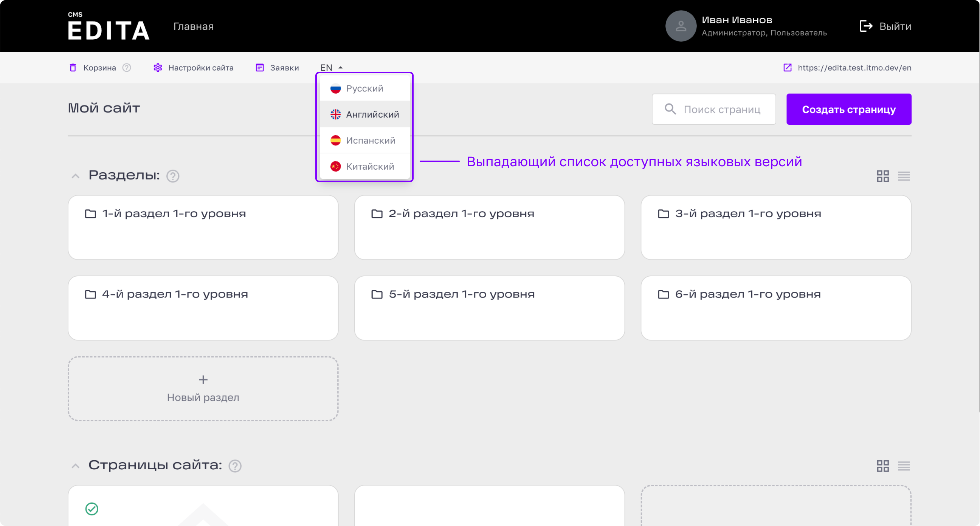Click the trash bin Корзина icon
The width and height of the screenshot is (980, 526).
click(73, 68)
